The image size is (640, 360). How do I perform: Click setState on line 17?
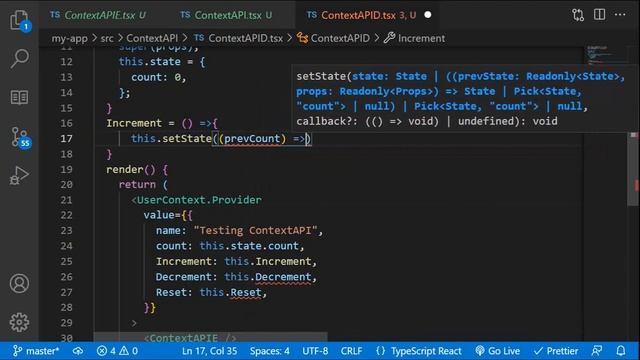(x=187, y=139)
